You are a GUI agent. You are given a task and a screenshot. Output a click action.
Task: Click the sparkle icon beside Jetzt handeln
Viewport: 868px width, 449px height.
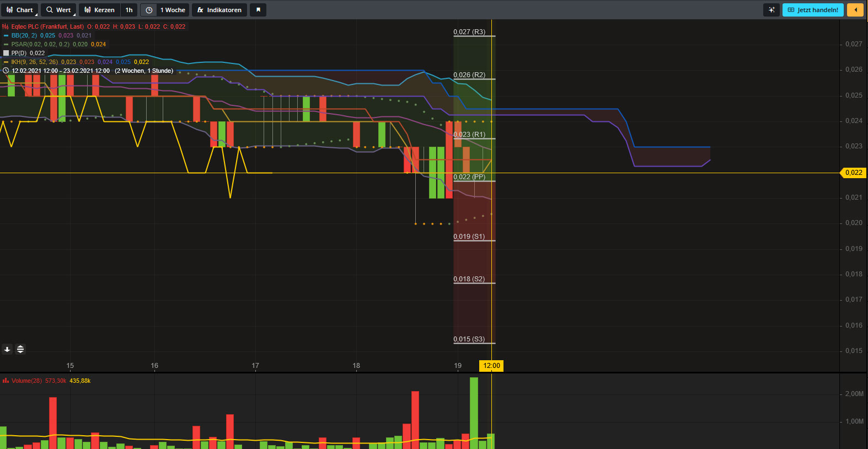point(771,10)
